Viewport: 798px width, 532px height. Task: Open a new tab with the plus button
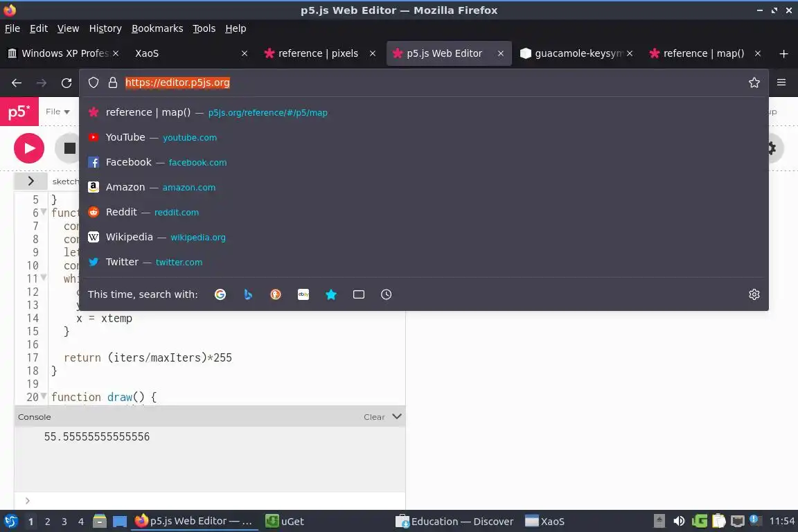pyautogui.click(x=783, y=53)
